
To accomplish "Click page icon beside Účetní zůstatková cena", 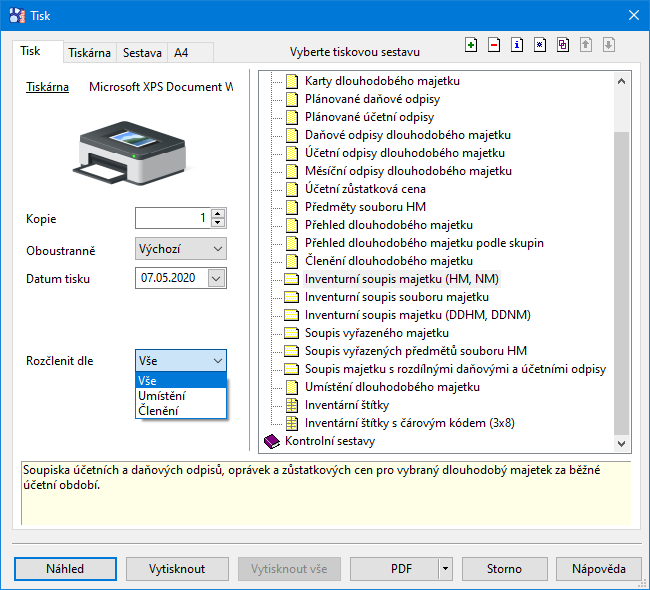I will click(x=292, y=189).
